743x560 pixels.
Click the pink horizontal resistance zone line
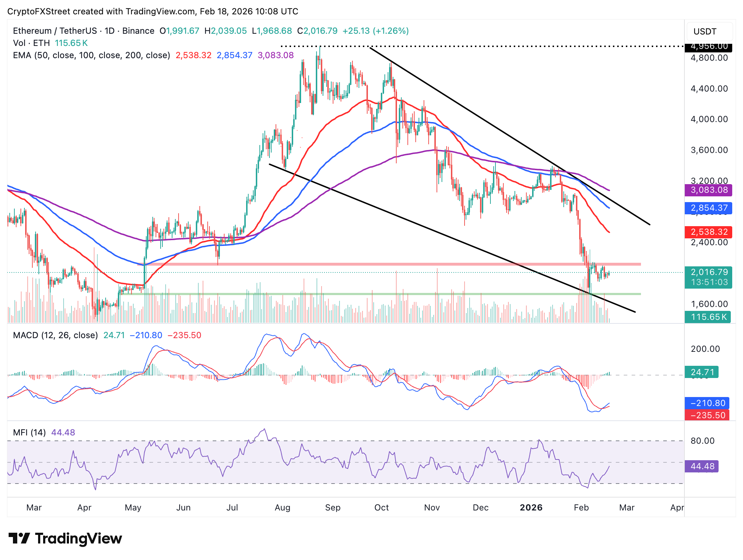pyautogui.click(x=359, y=264)
